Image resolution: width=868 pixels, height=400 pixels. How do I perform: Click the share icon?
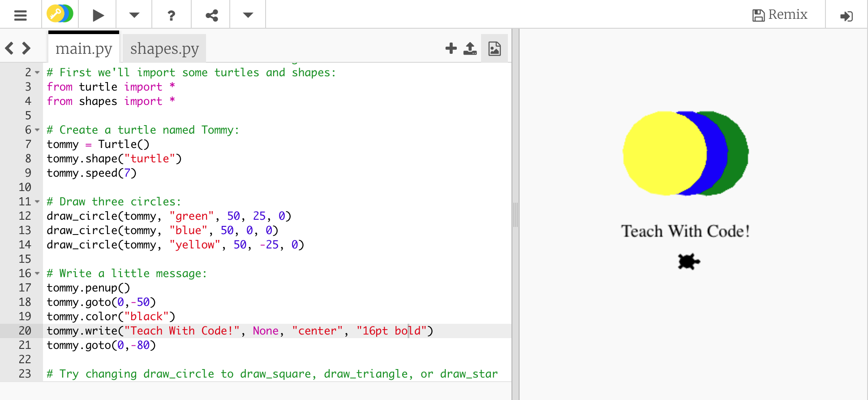pos(211,16)
